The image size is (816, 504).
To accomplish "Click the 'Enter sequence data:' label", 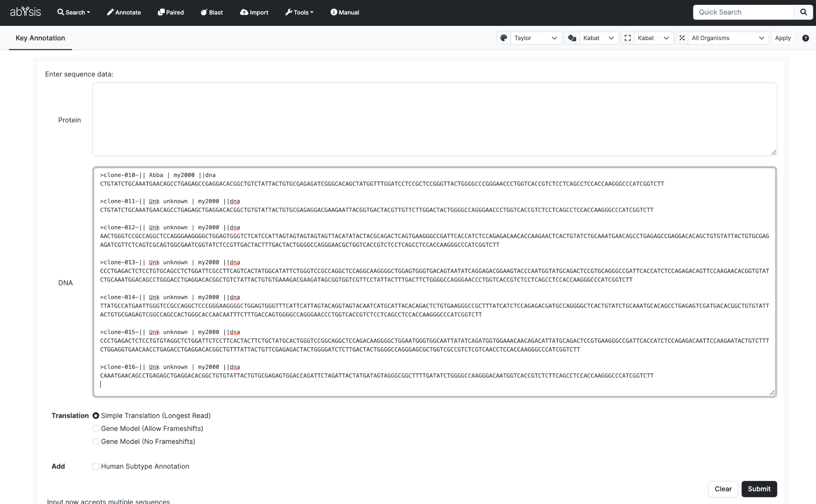I will click(x=79, y=74).
